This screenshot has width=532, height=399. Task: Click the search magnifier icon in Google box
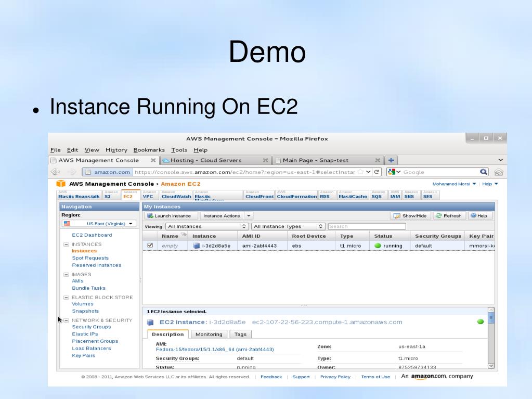tap(483, 172)
